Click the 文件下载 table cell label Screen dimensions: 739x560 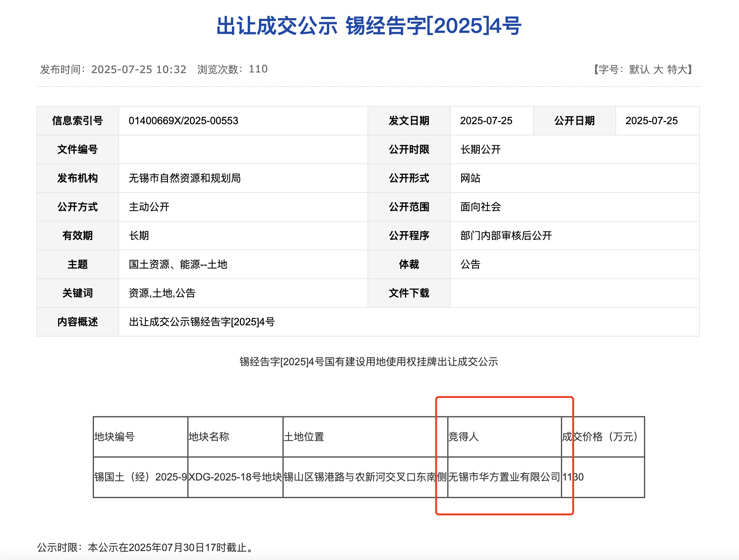tap(408, 293)
